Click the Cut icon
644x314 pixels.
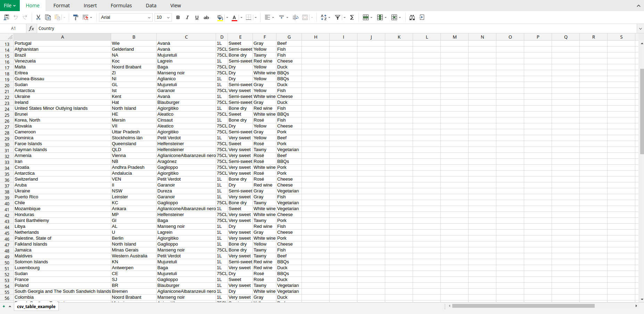pyautogui.click(x=38, y=17)
